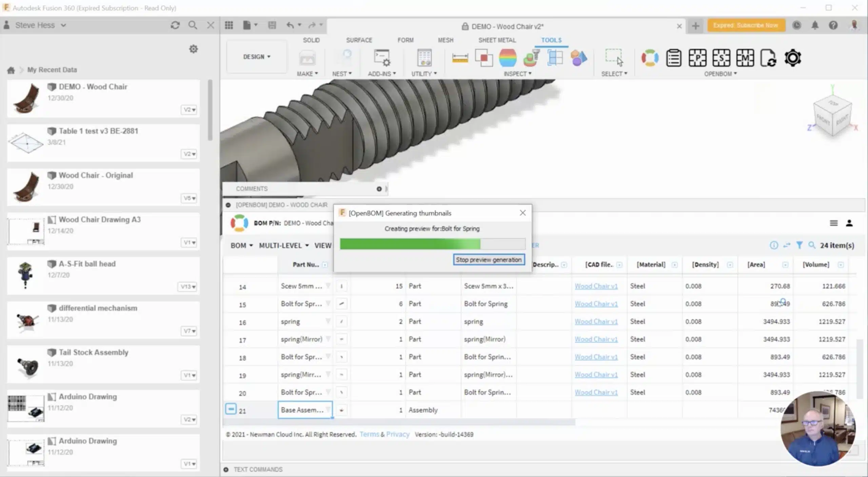Click the BOM search magnifier
Image resolution: width=868 pixels, height=477 pixels.
812,245
